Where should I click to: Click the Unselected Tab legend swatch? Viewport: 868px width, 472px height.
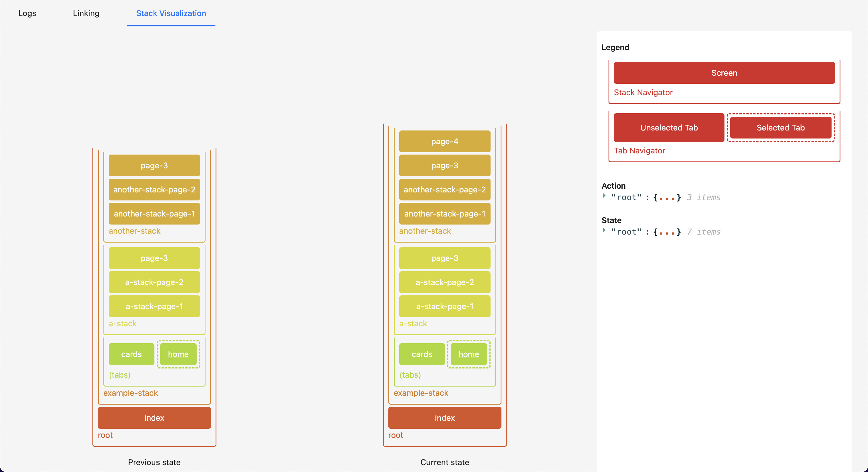click(x=669, y=128)
